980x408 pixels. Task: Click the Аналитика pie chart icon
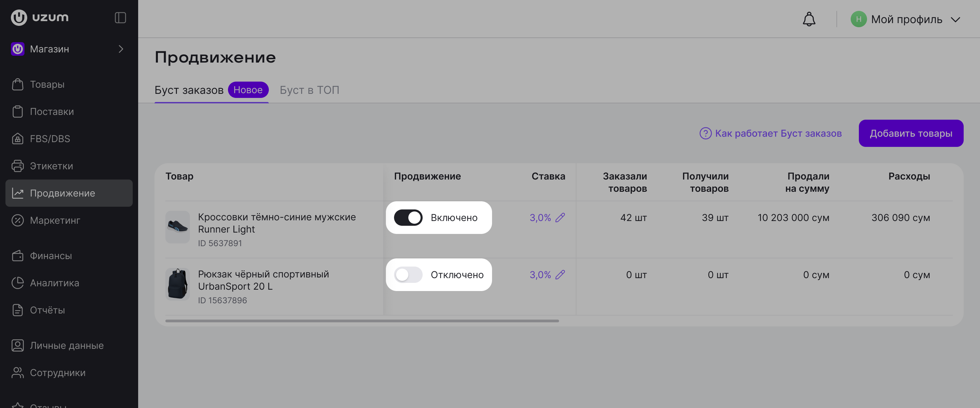17,283
